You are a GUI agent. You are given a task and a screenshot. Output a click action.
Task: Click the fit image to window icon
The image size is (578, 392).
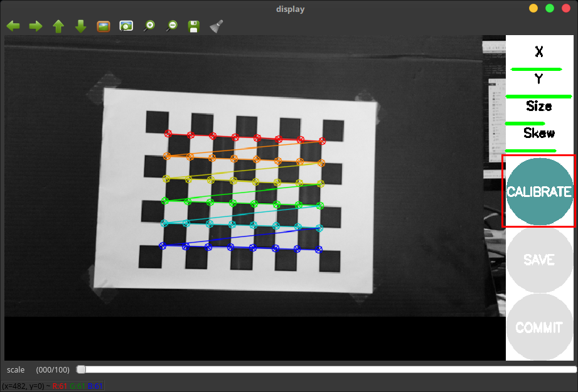pyautogui.click(x=126, y=26)
